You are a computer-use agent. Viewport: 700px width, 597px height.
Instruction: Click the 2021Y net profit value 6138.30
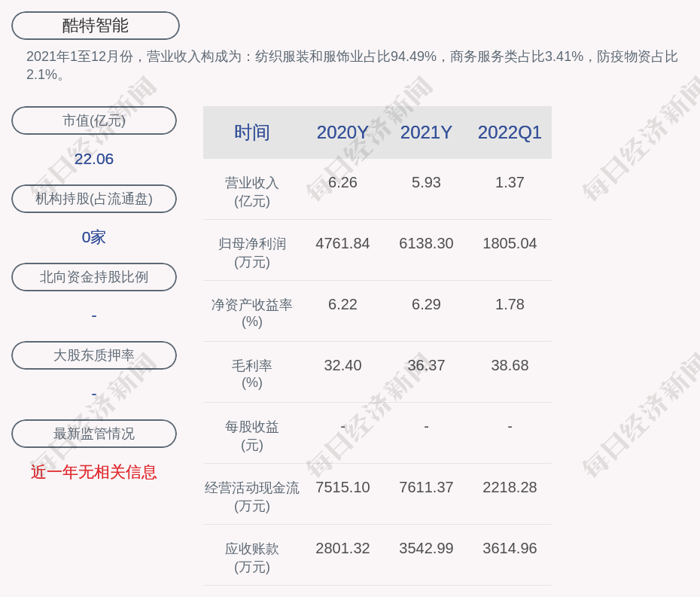[426, 243]
